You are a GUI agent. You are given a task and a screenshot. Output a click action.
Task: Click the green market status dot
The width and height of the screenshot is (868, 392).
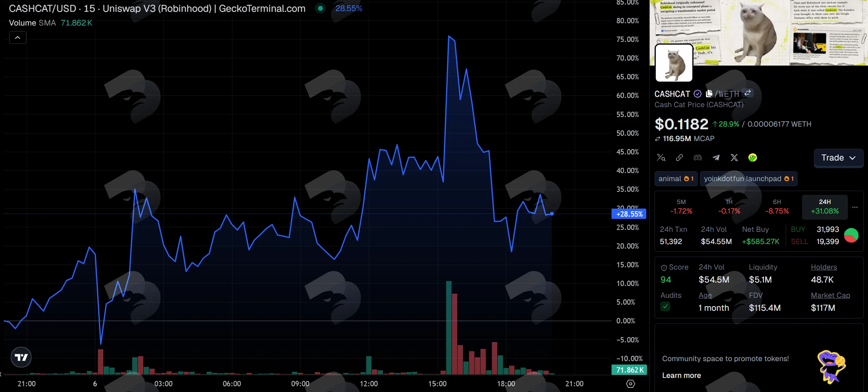click(320, 8)
